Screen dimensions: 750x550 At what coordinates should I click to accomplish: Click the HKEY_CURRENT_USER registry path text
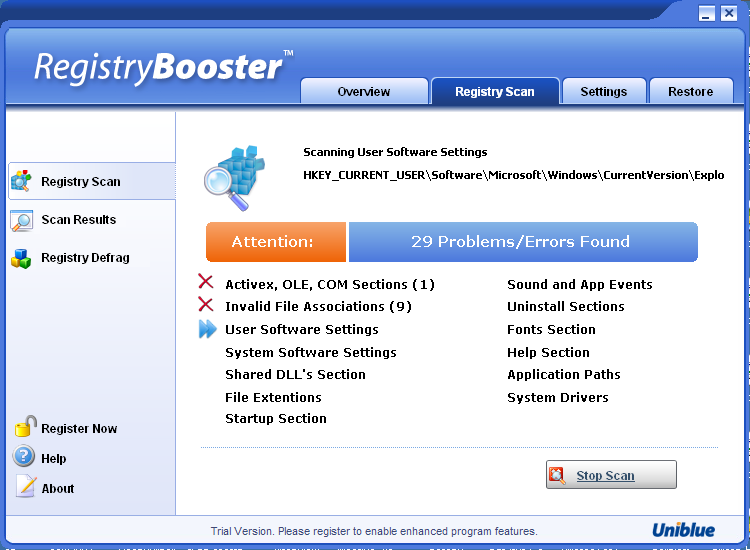click(x=514, y=176)
